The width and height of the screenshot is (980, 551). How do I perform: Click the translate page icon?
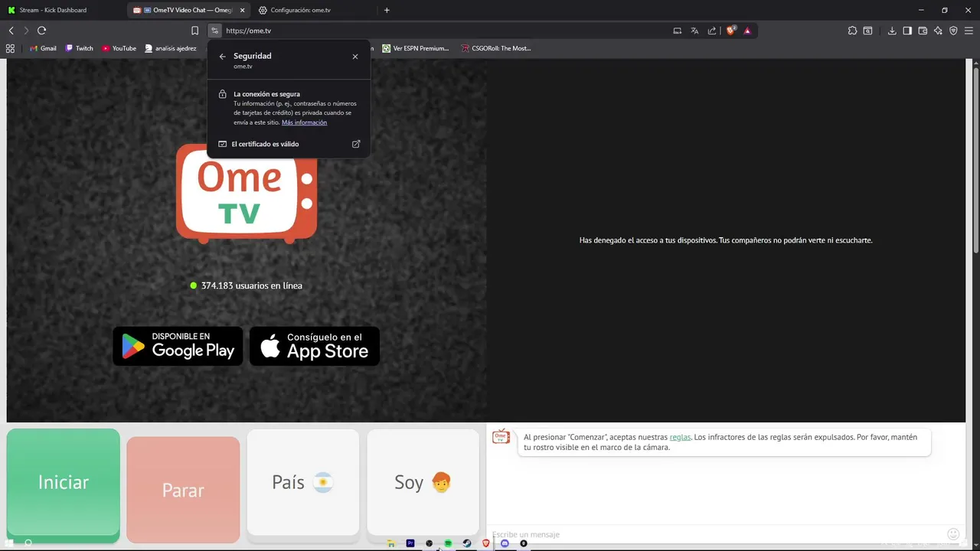tap(694, 31)
